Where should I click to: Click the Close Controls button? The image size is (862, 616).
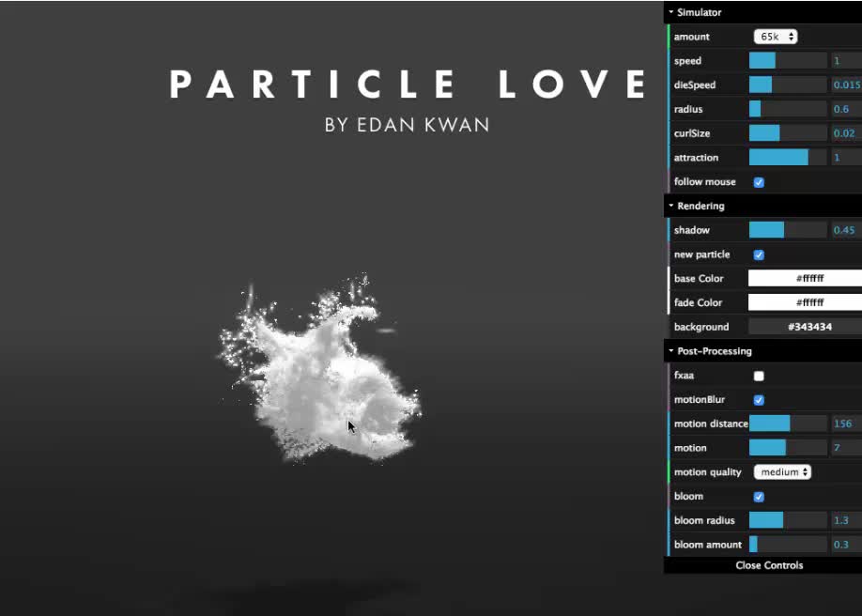pyautogui.click(x=763, y=565)
